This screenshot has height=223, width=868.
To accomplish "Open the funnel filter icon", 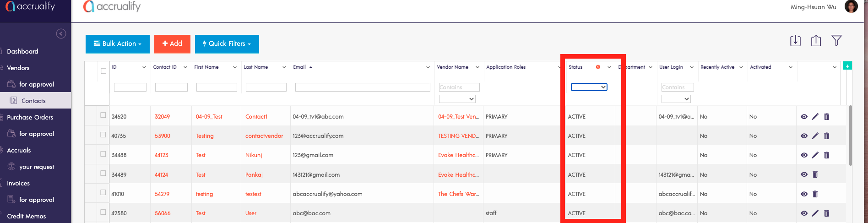I will [836, 41].
